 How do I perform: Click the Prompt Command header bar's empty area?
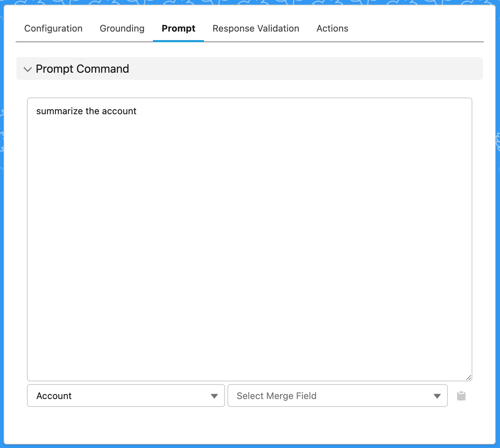[302, 69]
